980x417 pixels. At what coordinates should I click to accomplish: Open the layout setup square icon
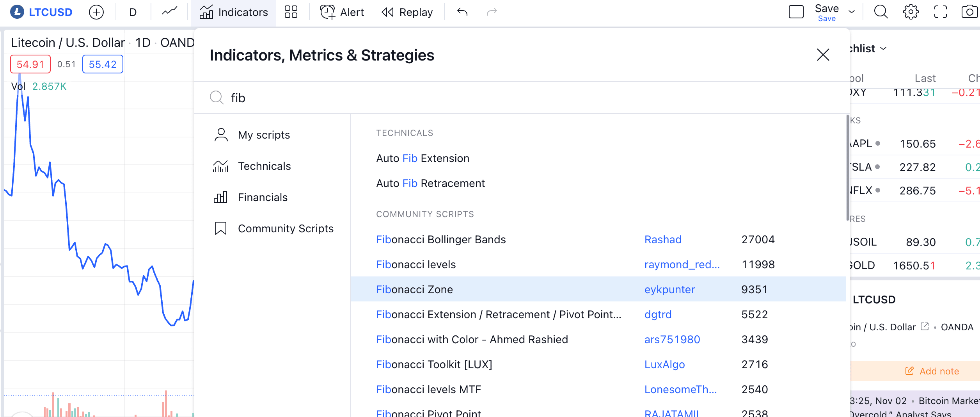[x=796, y=12]
